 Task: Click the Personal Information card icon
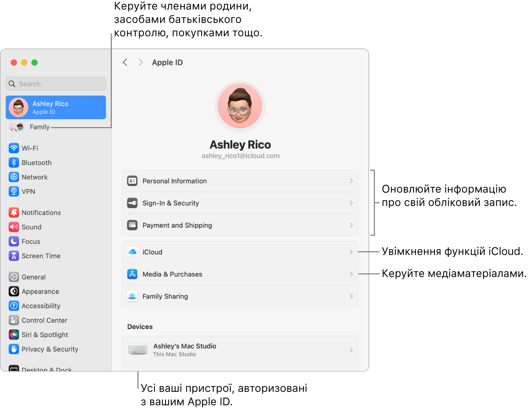tap(132, 181)
